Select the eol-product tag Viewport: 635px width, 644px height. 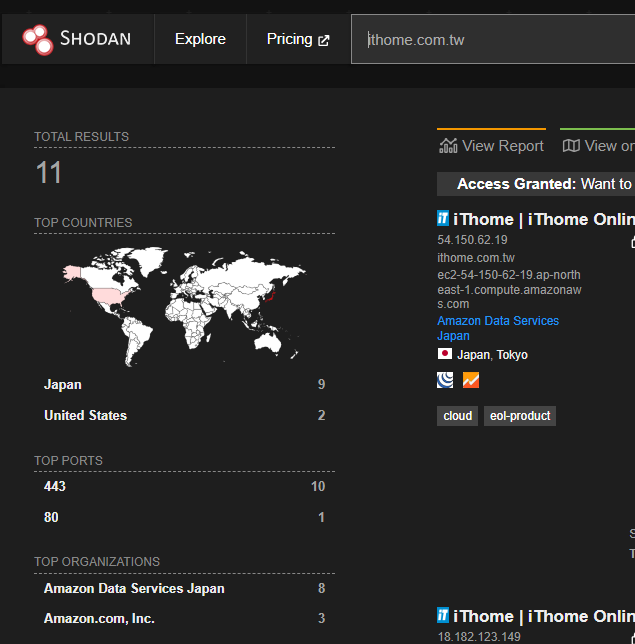point(520,416)
